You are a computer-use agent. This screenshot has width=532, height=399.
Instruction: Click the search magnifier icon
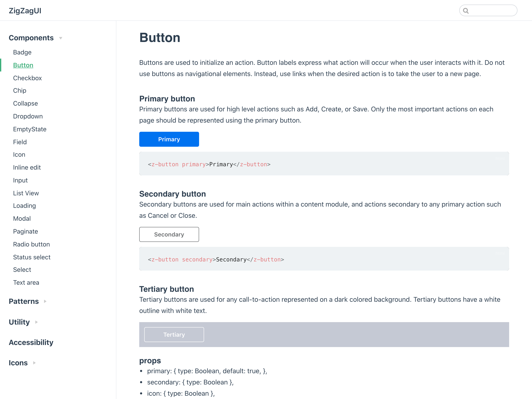(x=466, y=10)
